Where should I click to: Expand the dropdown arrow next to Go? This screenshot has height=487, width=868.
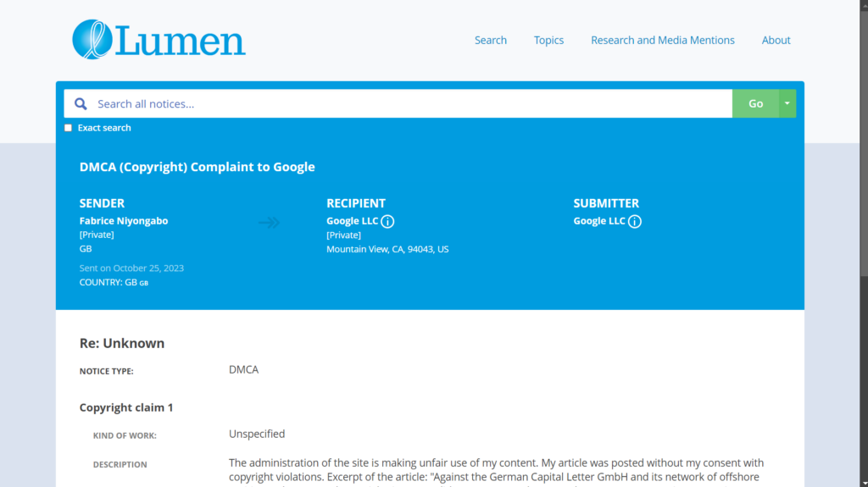pos(787,103)
